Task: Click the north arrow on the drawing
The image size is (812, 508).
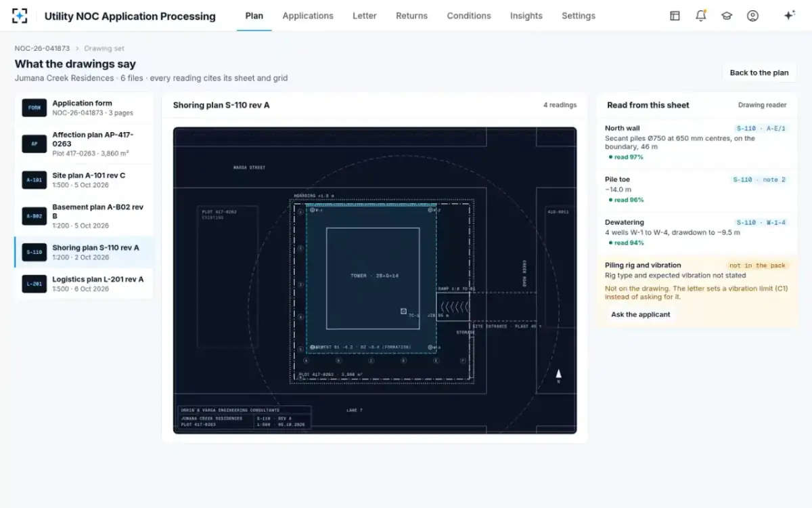Action: [x=558, y=375]
